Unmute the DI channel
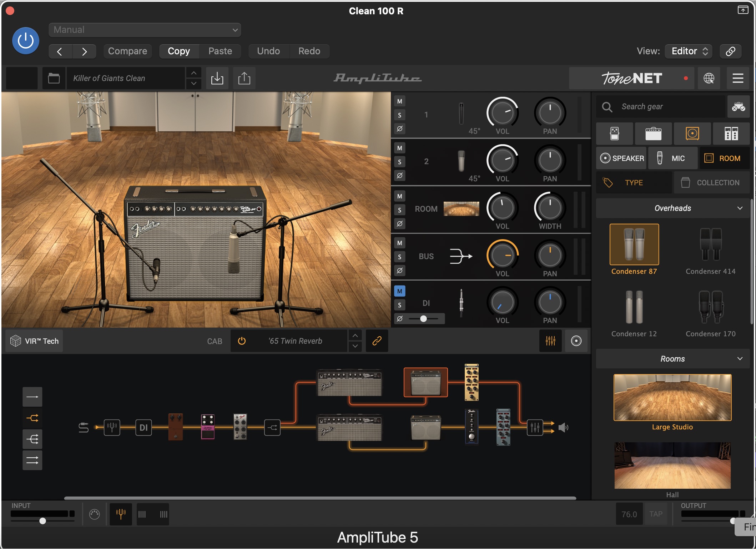756x549 pixels. (399, 291)
